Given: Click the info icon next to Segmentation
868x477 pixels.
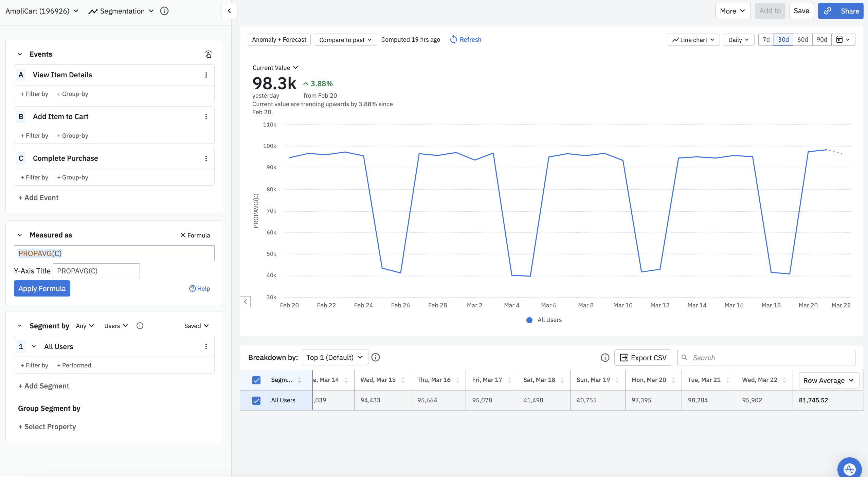Looking at the screenshot, I should coord(164,11).
